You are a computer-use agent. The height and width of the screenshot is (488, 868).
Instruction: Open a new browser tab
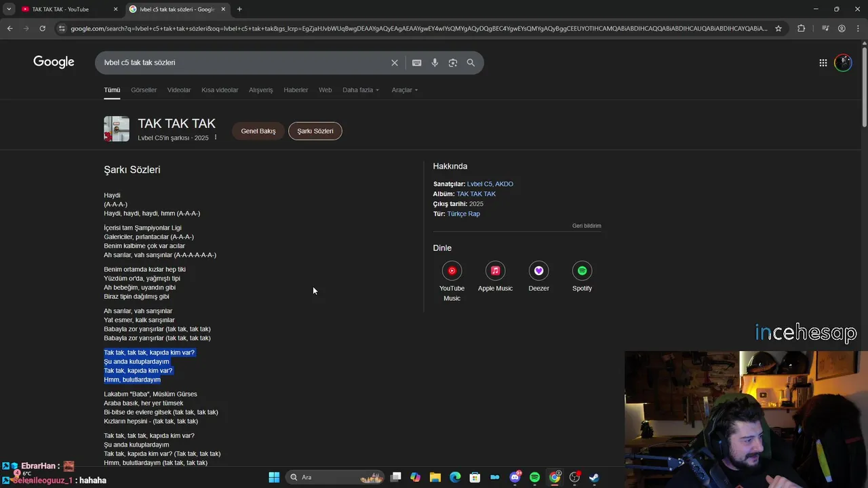coord(239,9)
